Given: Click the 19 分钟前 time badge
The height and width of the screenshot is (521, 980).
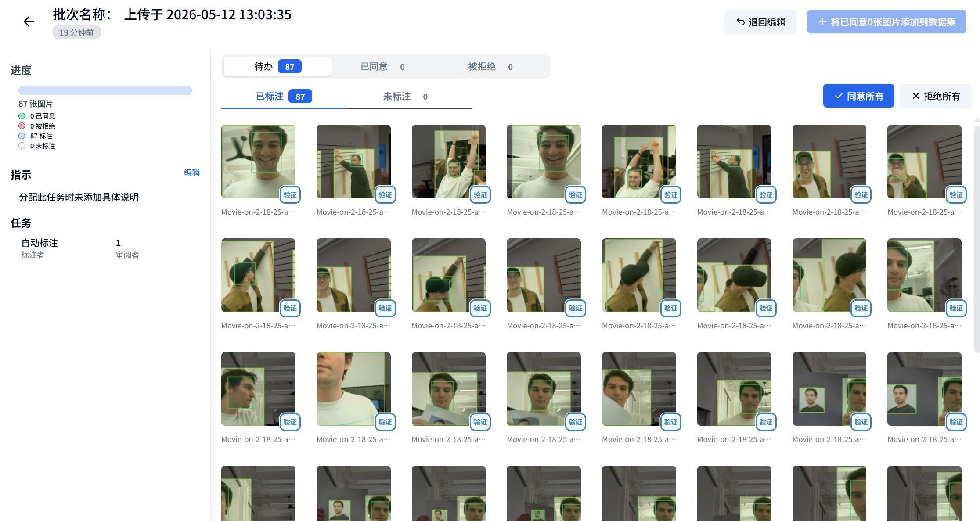Looking at the screenshot, I should click(x=76, y=32).
